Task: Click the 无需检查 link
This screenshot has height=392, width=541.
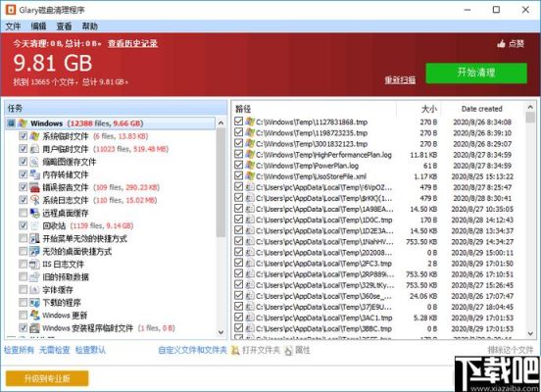Action: coord(55,350)
